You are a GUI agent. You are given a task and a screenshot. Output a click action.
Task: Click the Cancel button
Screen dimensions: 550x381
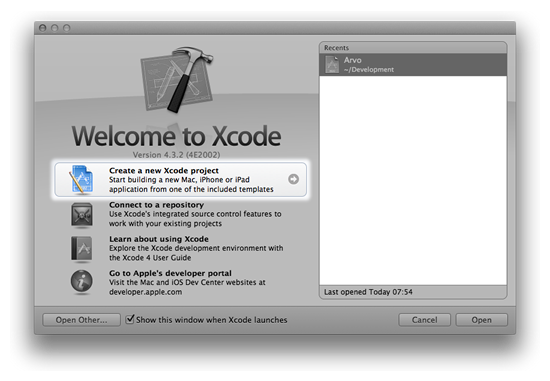tap(424, 320)
